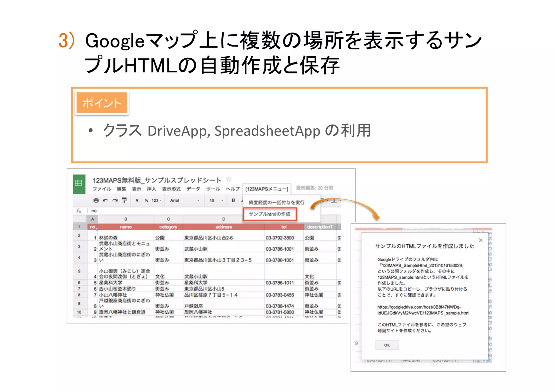Screen dimensions: 555x392
Task: Select the paint format roller tool
Action: tap(124, 200)
